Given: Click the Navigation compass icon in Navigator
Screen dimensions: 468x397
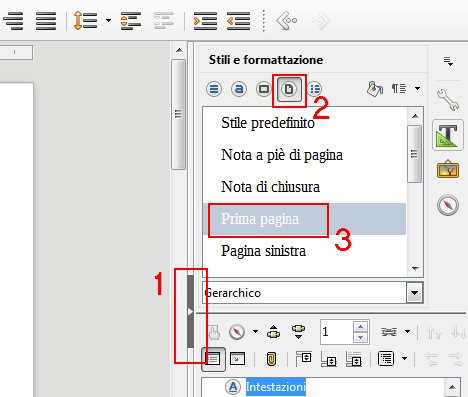Looking at the screenshot, I should 237,332.
